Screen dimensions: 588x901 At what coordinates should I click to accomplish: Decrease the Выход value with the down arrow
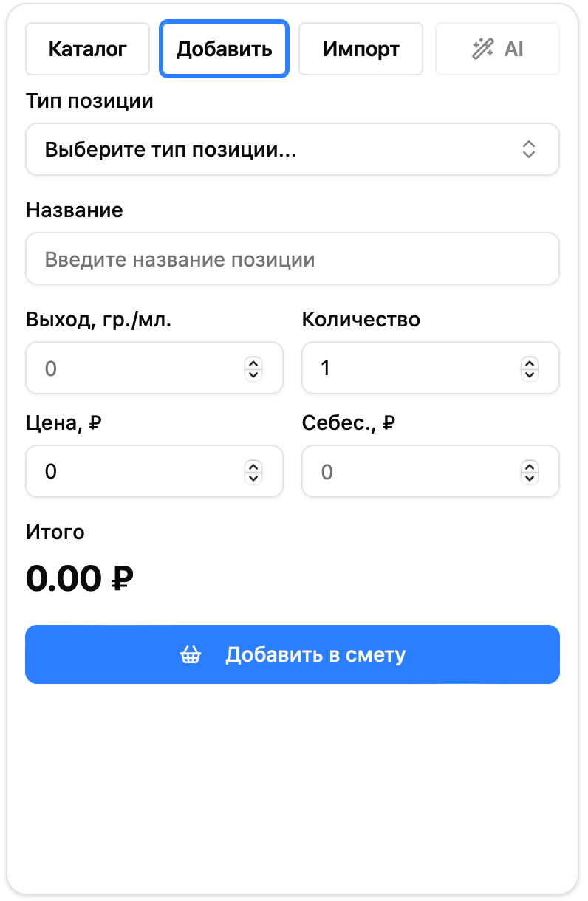[x=253, y=374]
